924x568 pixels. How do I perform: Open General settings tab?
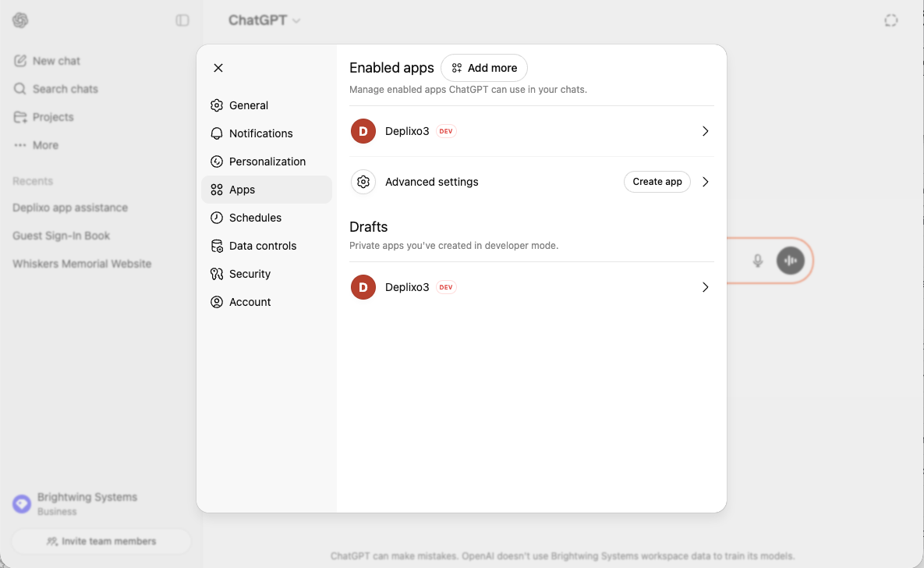(x=267, y=105)
